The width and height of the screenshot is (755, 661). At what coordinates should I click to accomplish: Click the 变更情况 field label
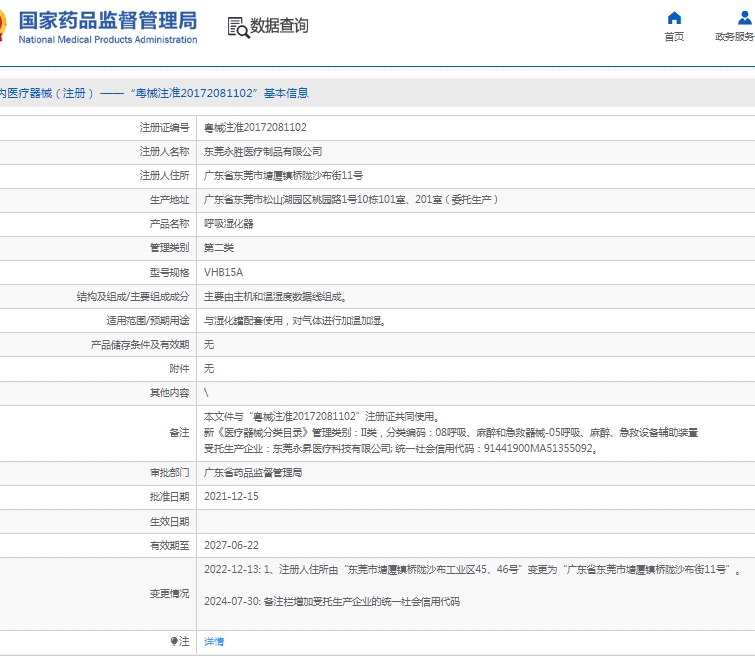[x=169, y=594]
